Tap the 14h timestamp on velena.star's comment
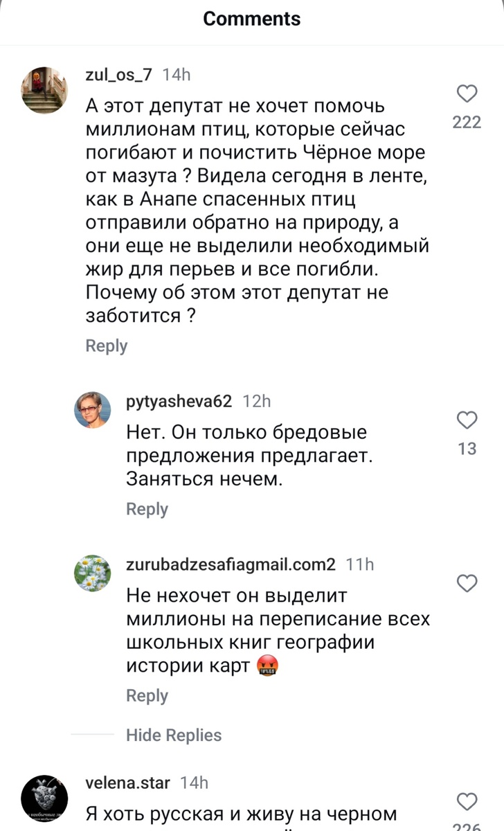The width and height of the screenshot is (504, 831). (x=184, y=783)
